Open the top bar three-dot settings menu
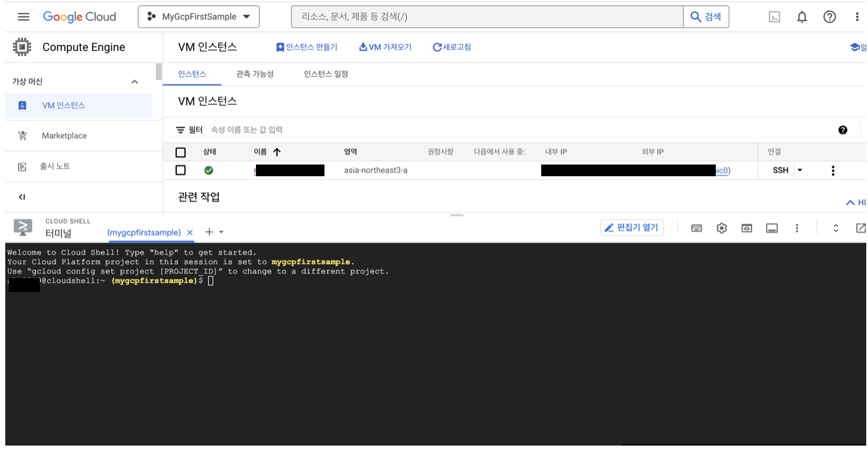 tap(857, 17)
